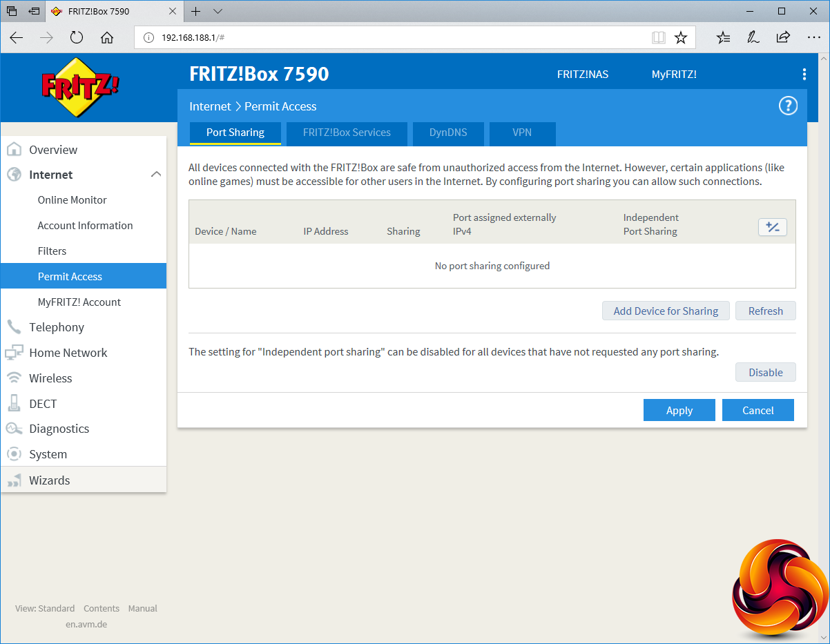Screen dimensions: 830x644
Task: Share this page icon
Action: point(783,38)
